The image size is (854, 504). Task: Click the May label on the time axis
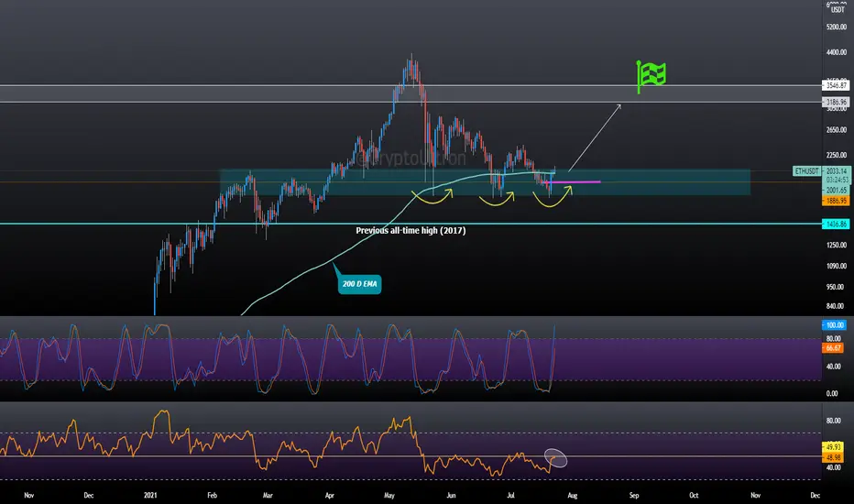pos(389,495)
